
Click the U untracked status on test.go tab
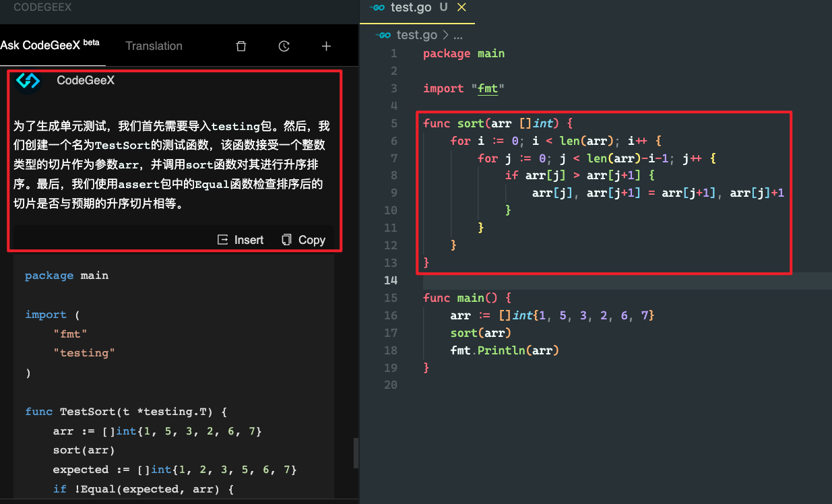tap(443, 7)
